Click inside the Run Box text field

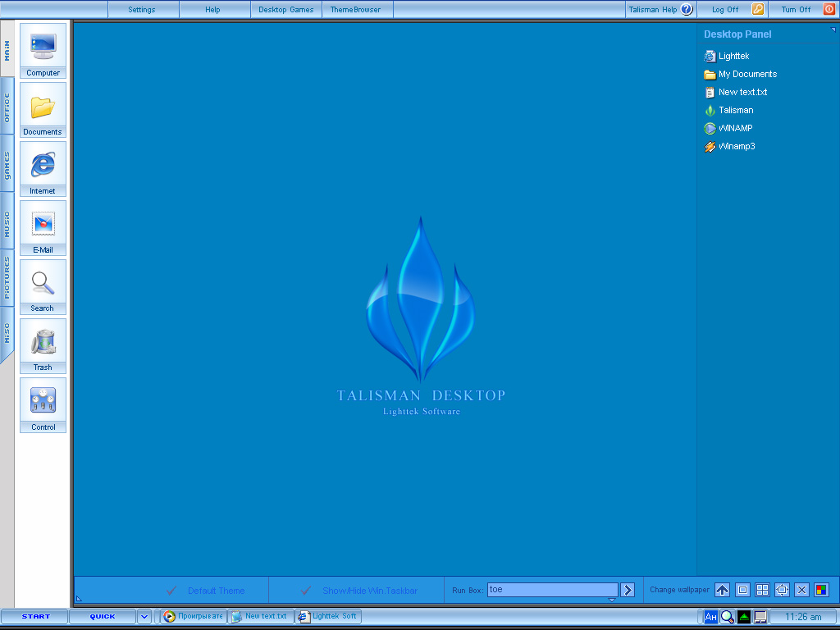pos(552,590)
